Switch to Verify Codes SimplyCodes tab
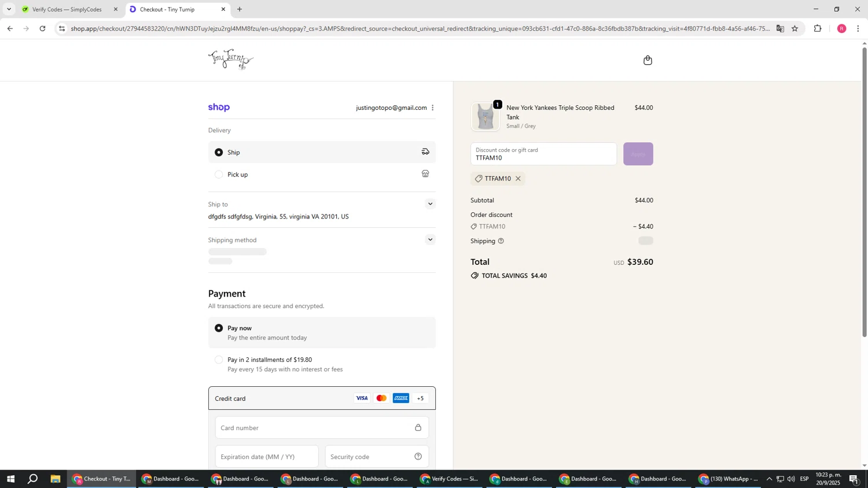This screenshot has height=488, width=868. click(66, 9)
